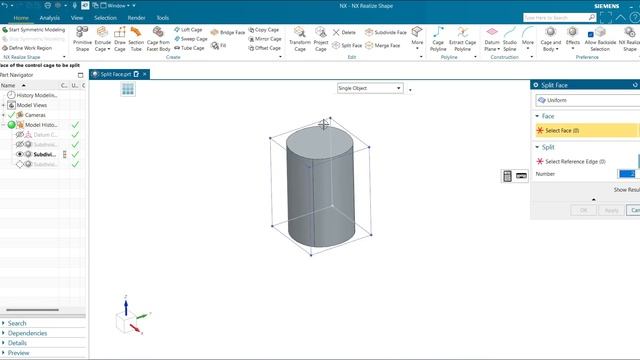Switch to the View ribbon tab
Viewport: 640px width, 360px height.
(x=77, y=18)
